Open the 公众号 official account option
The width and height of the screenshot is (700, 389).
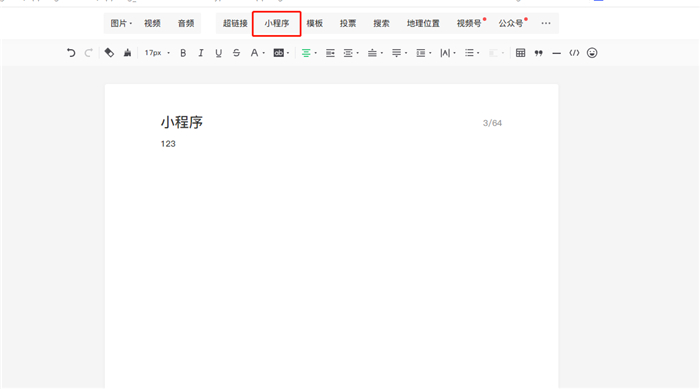(x=512, y=23)
